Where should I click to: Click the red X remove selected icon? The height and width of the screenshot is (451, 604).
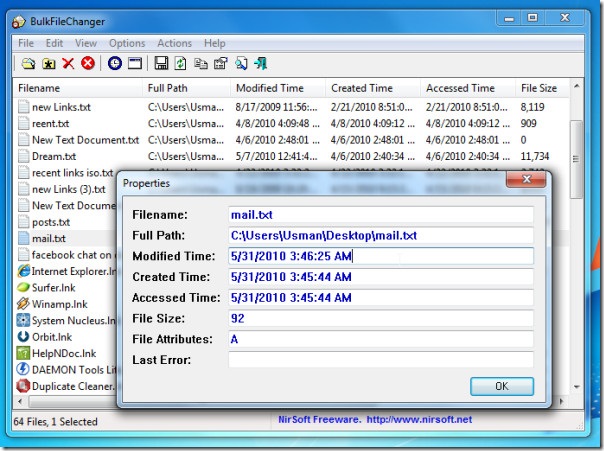[68, 64]
